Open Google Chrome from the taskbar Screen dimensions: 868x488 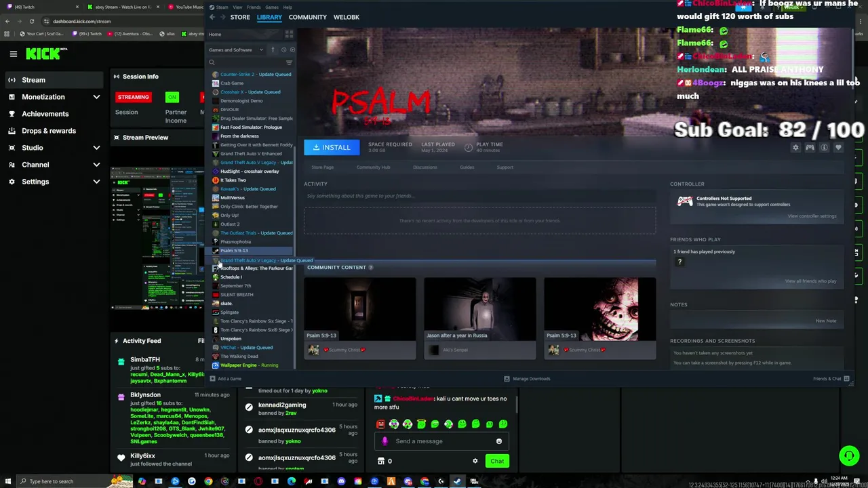coord(208,481)
